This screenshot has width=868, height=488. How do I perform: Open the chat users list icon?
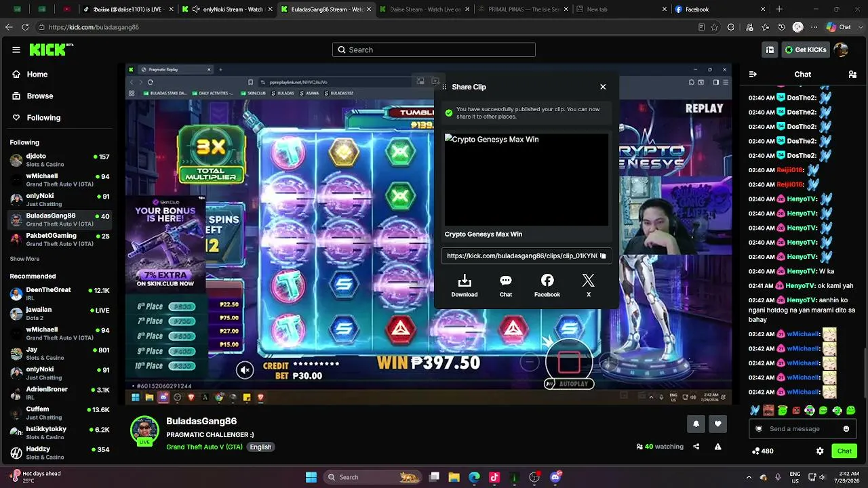point(852,75)
